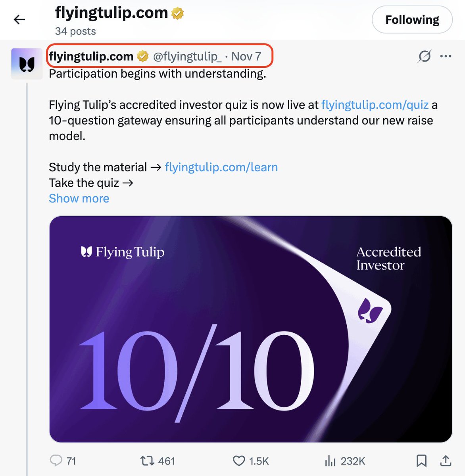
Task: Click the back arrow icon
Action: [19, 19]
